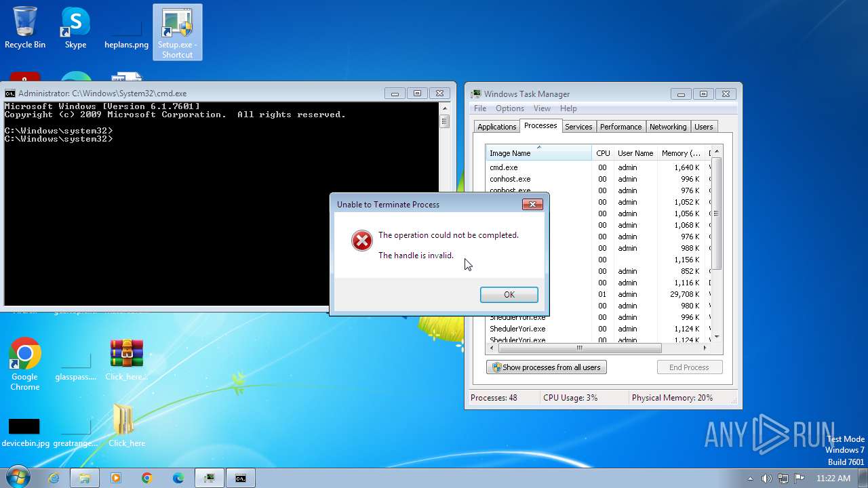Click cmd window scrollbar up arrow

(445, 107)
